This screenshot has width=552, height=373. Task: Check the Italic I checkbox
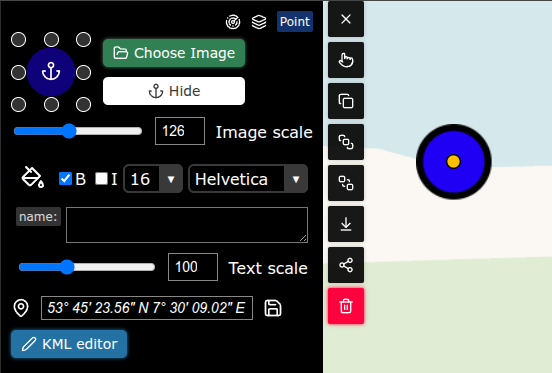pyautogui.click(x=101, y=178)
